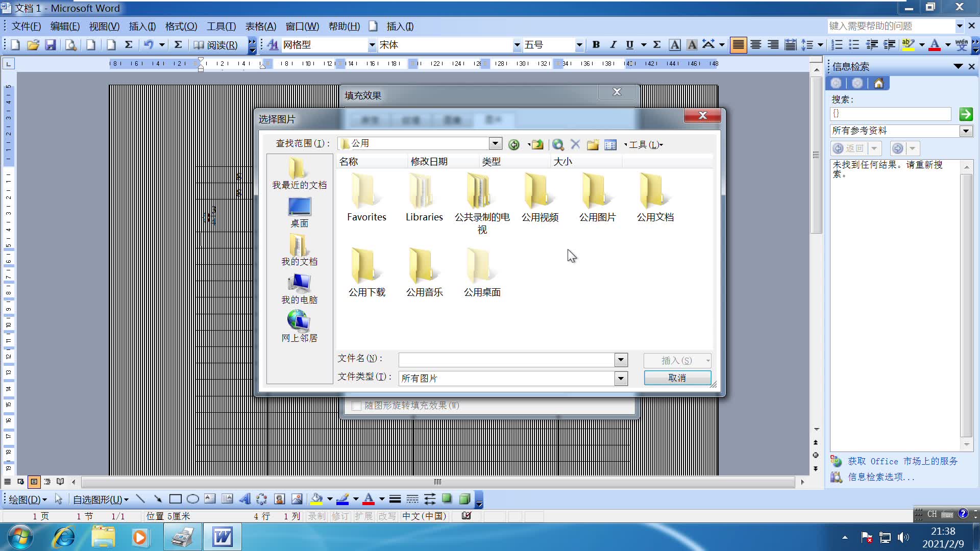Select the Text Box tool
The image size is (980, 551).
pyautogui.click(x=210, y=499)
